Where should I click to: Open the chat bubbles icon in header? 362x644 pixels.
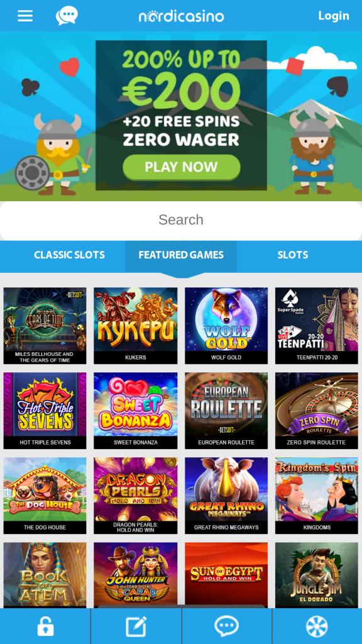coord(67,16)
